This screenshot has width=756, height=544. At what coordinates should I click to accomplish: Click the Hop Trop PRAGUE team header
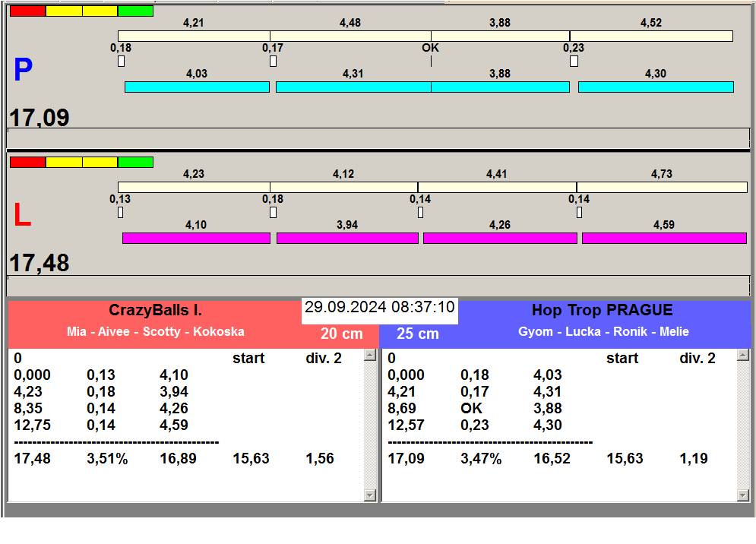click(602, 311)
